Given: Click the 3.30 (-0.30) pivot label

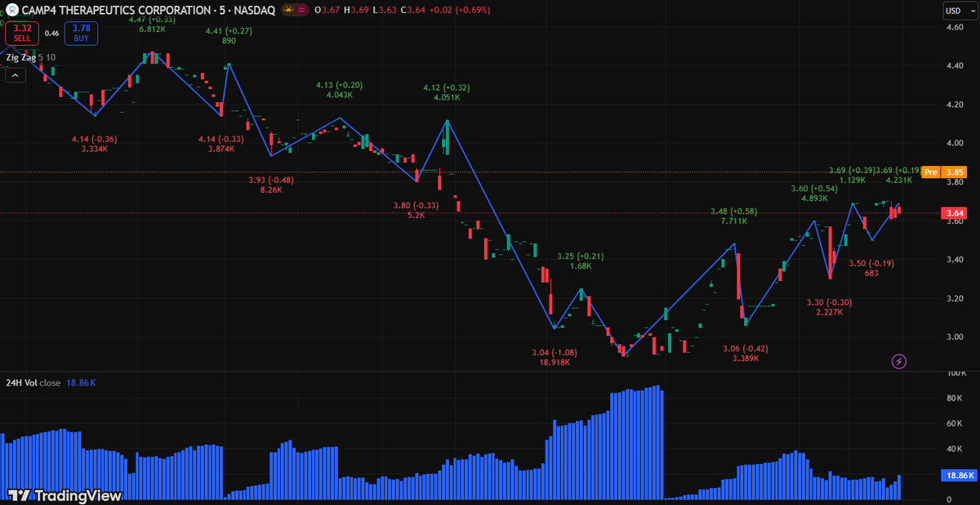Looking at the screenshot, I should coord(830,302).
